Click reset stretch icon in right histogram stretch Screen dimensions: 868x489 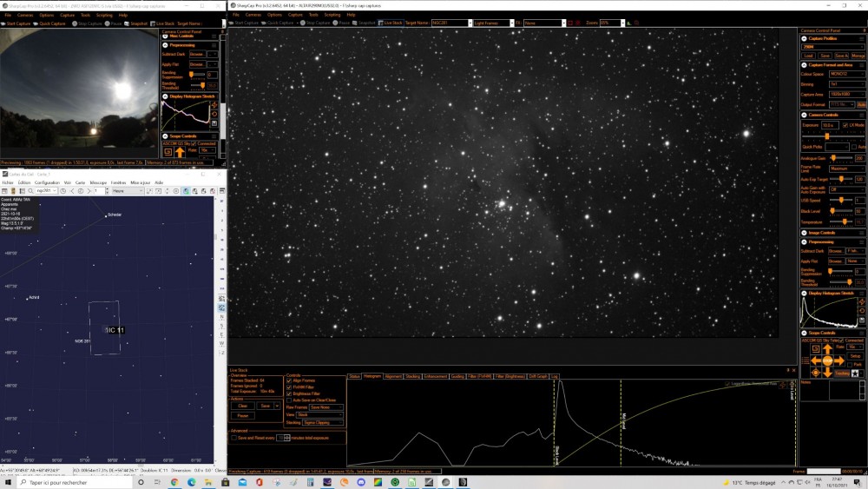point(862,311)
